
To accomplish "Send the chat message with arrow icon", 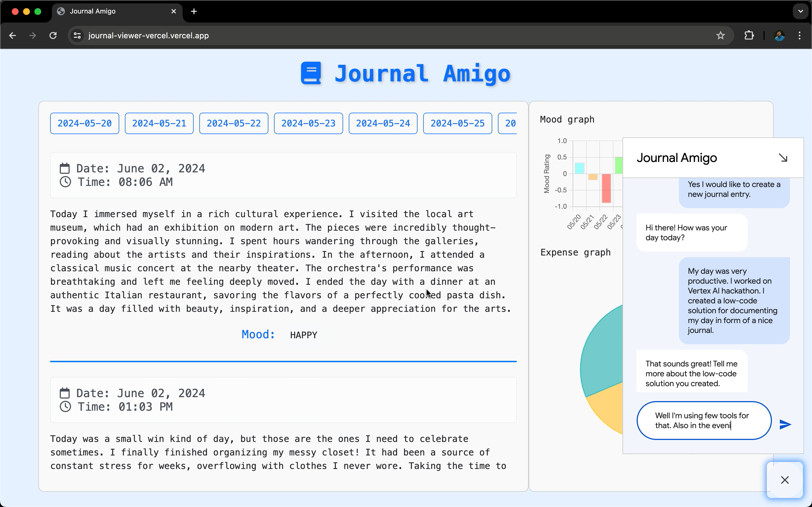I will click(785, 424).
